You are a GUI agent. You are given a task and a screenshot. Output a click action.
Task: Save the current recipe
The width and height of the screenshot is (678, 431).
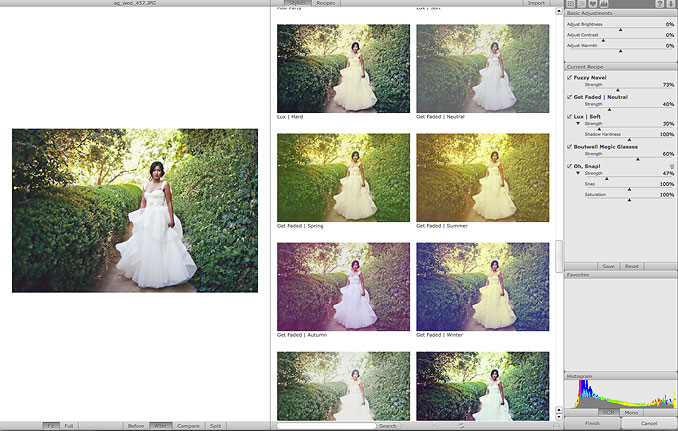[x=608, y=266]
